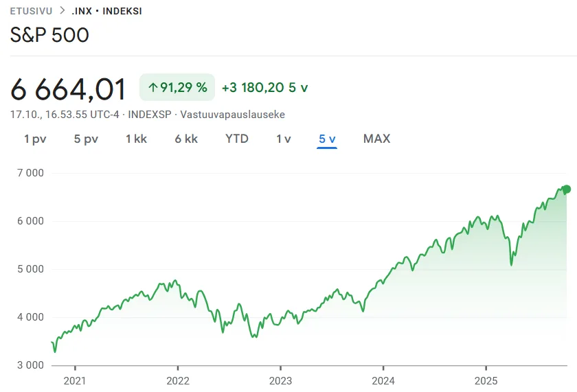Switch chart to YTD range

237,139
